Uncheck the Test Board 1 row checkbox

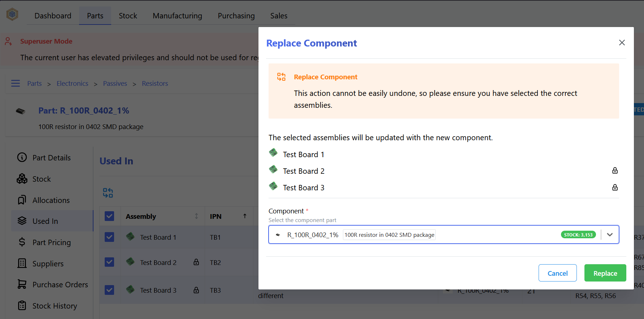click(x=109, y=237)
